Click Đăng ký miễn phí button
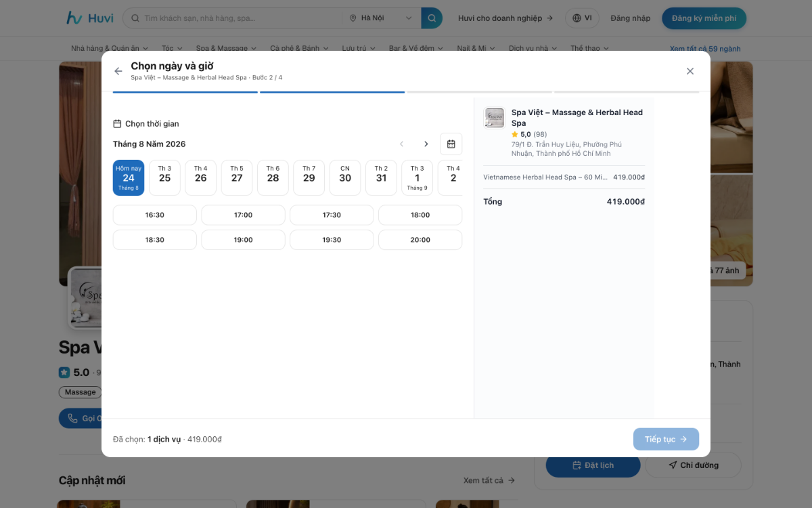 click(x=704, y=18)
